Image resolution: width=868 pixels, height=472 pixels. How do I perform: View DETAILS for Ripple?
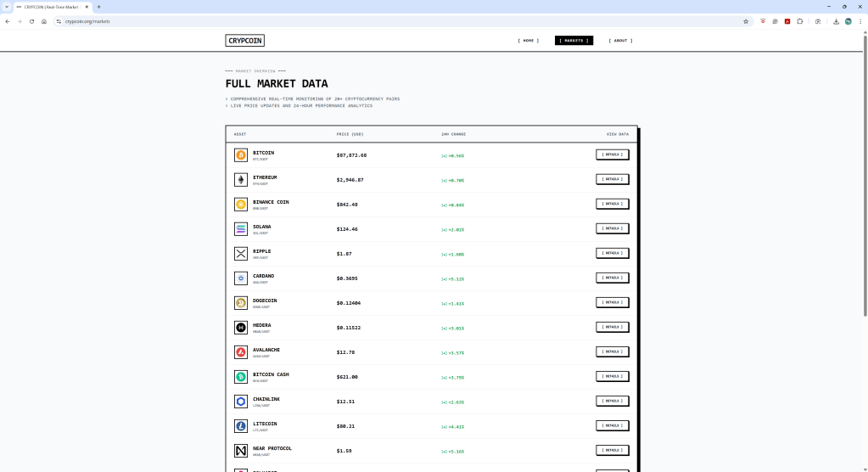(x=612, y=253)
